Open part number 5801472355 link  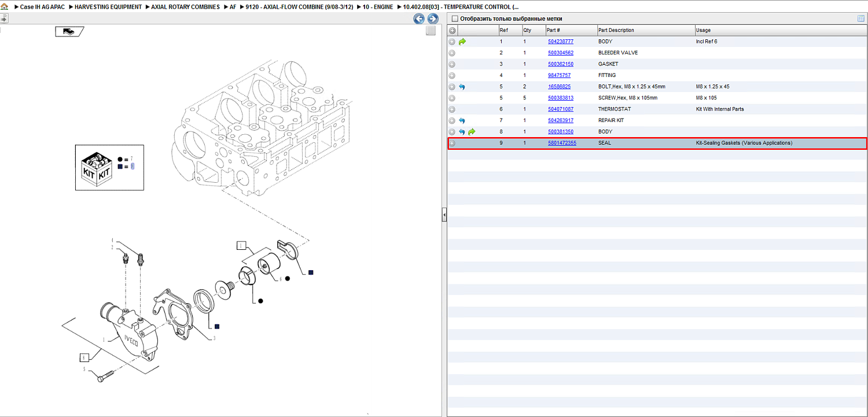[x=562, y=143]
